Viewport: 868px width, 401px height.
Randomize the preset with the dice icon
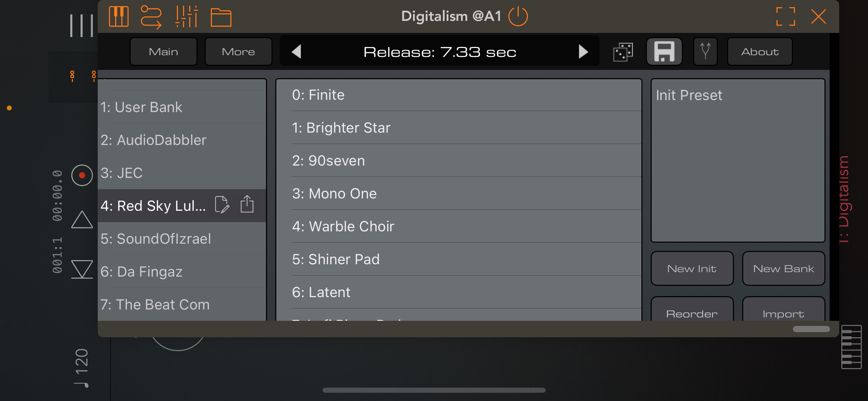coord(623,52)
